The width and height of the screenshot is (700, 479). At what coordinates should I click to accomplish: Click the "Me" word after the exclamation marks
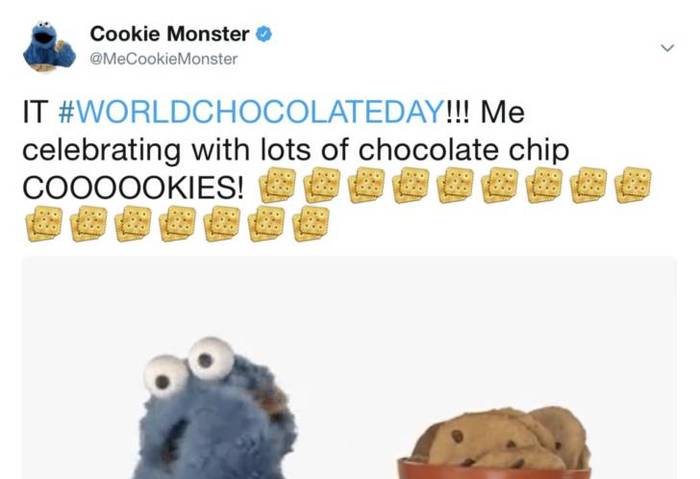click(502, 112)
